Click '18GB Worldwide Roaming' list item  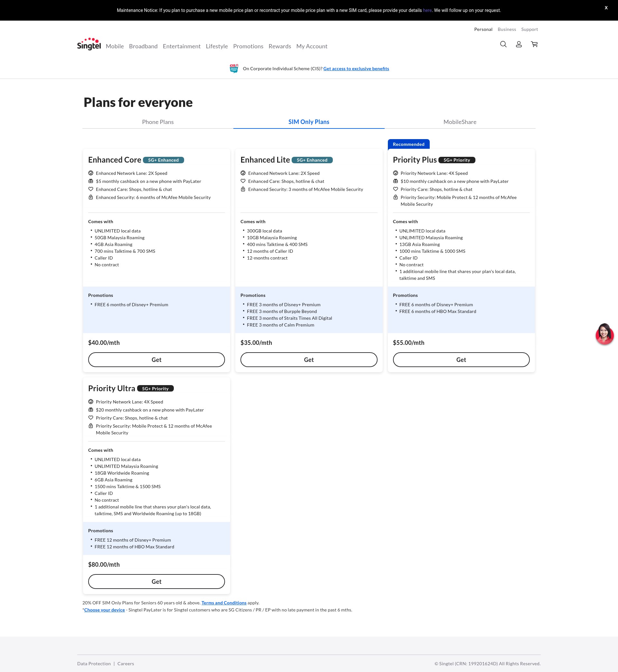[x=122, y=473]
